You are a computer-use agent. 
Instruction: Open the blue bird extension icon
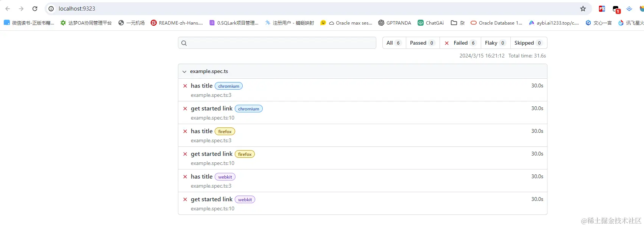629,9
